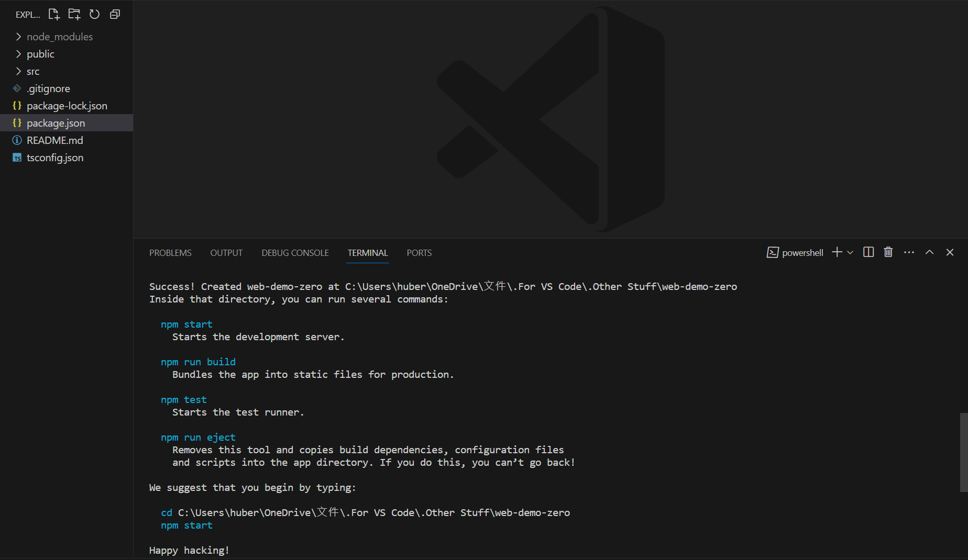
Task: Expand the node_modules folder
Action: tap(67, 37)
